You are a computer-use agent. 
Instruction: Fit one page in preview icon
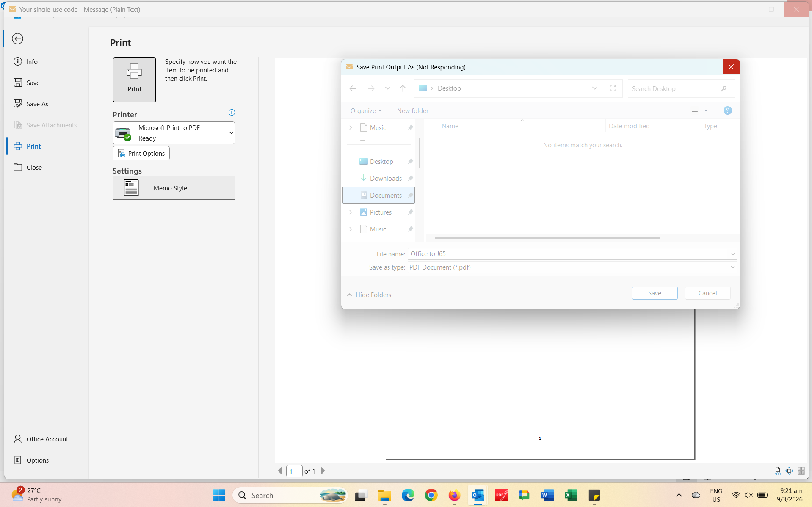[x=790, y=471]
